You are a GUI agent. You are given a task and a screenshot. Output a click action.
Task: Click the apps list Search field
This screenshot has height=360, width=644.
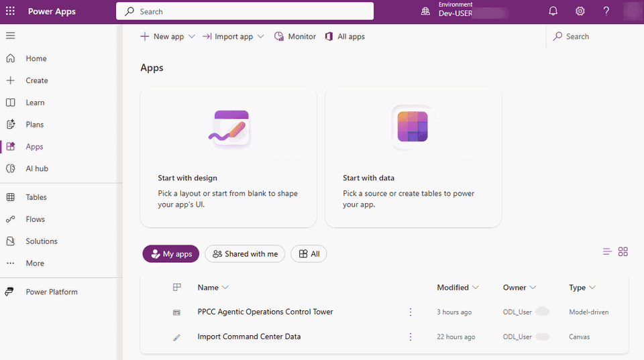(x=592, y=36)
